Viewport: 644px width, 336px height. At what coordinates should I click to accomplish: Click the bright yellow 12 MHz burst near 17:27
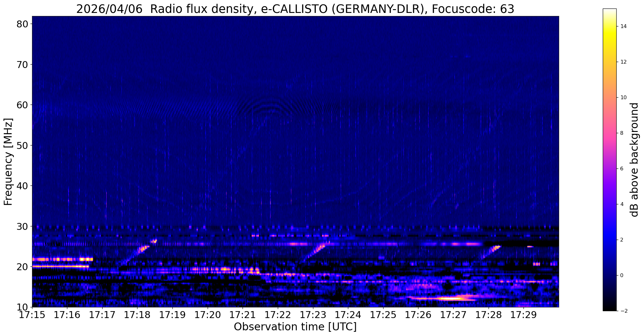pyautogui.click(x=449, y=298)
